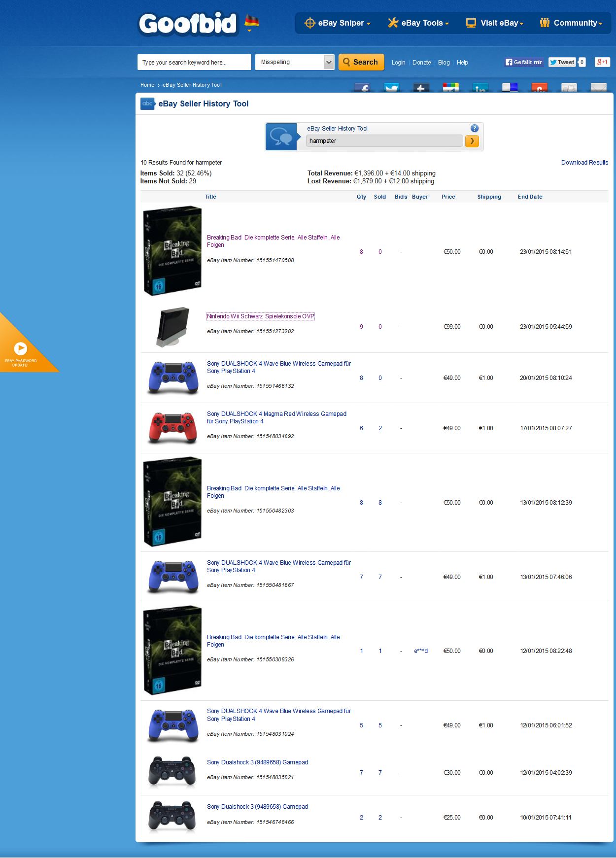Image resolution: width=616 pixels, height=858 pixels.
Task: Click the Goofbid logo
Action: [x=188, y=24]
